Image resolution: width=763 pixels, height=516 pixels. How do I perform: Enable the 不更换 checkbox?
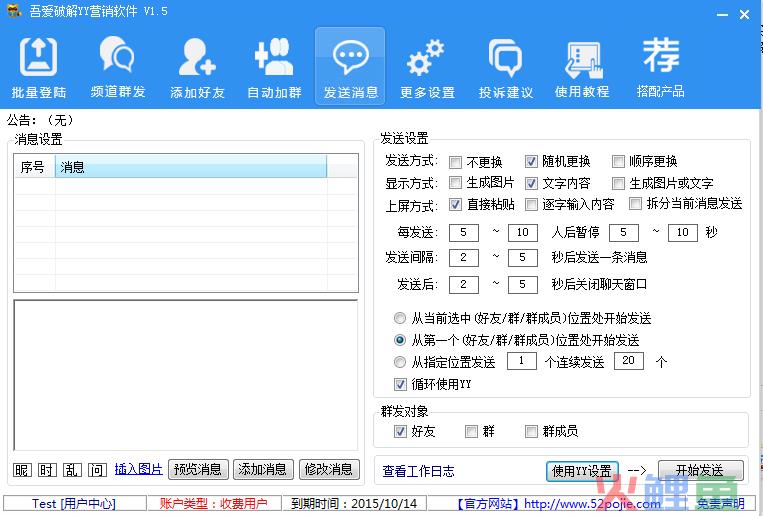(x=455, y=162)
